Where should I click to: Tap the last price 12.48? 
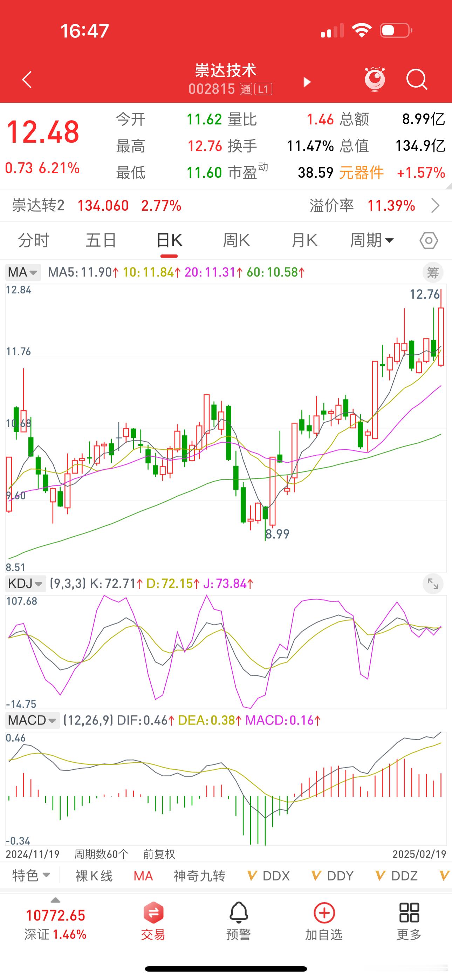tap(43, 132)
